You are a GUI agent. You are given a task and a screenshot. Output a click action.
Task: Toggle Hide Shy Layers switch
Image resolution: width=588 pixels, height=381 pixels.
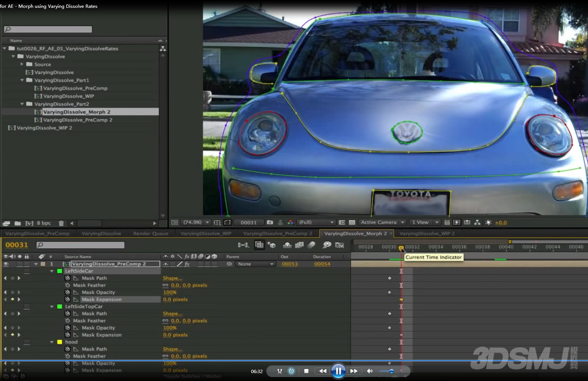287,245
